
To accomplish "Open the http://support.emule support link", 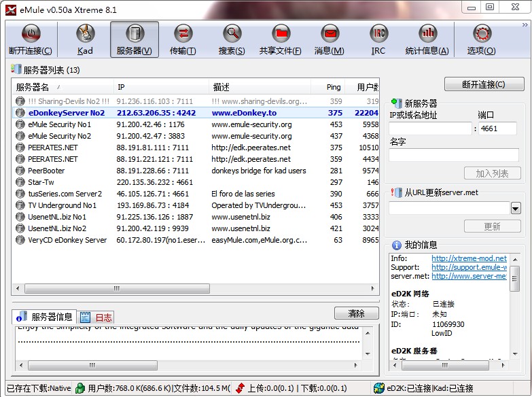I will [469, 267].
